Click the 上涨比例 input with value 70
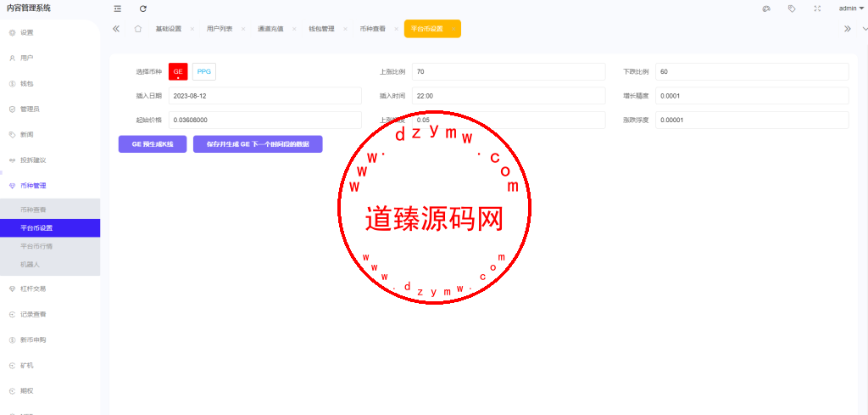 pos(509,71)
